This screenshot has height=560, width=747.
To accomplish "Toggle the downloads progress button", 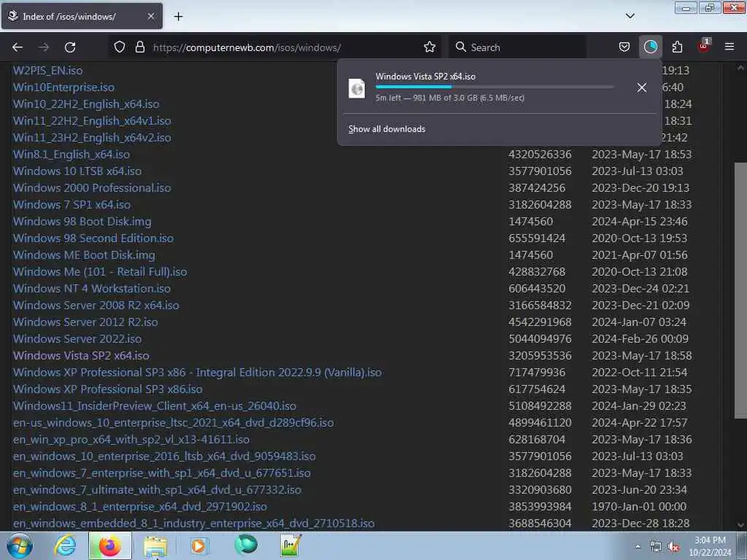I will tap(650, 47).
